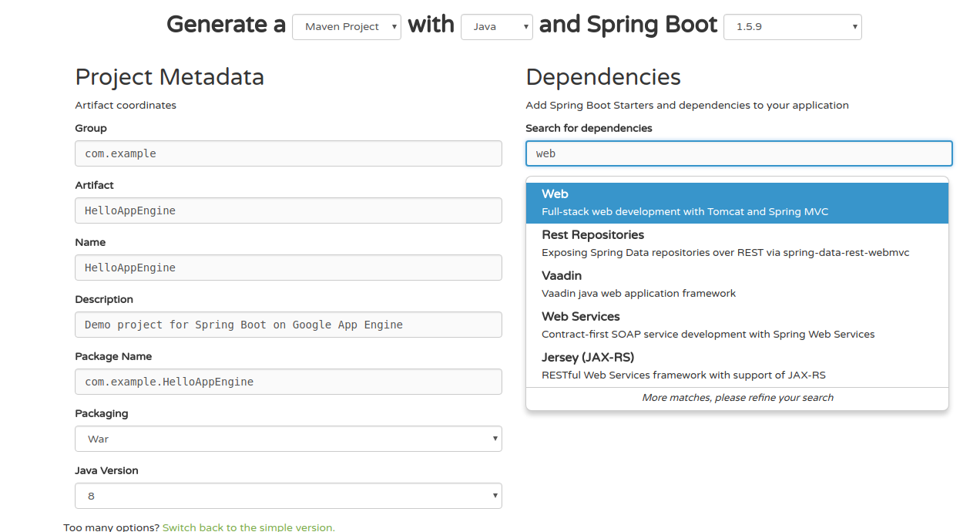Click Switch back to the simple version link
The height and width of the screenshot is (532, 980).
point(249,527)
